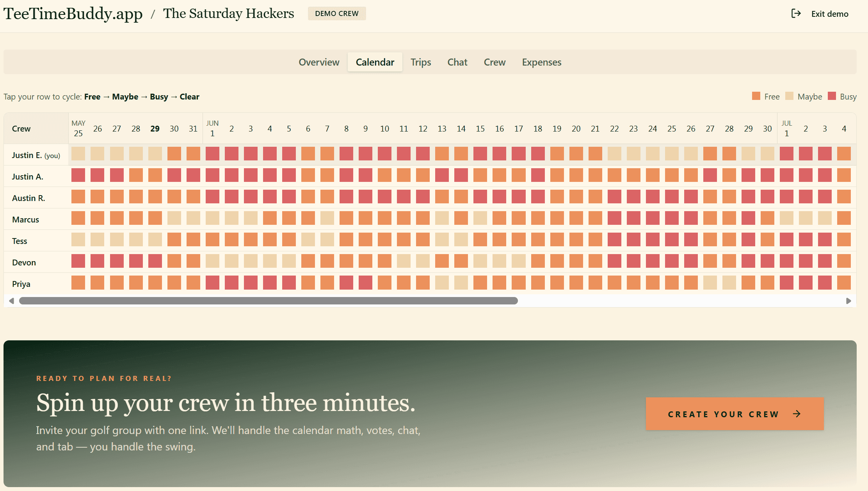Click the right scrollbar arrow under calendar
The image size is (868, 491).
(848, 301)
